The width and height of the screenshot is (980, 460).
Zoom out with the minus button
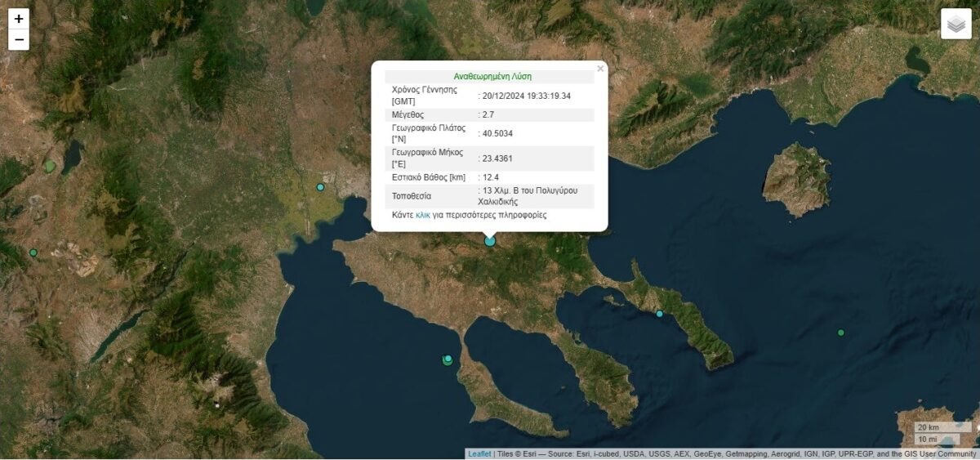pos(19,40)
